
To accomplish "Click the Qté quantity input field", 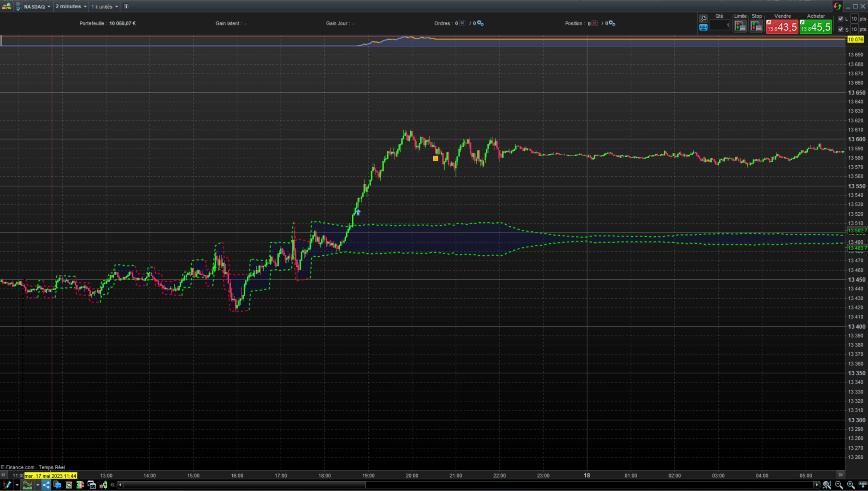I will (x=720, y=25).
